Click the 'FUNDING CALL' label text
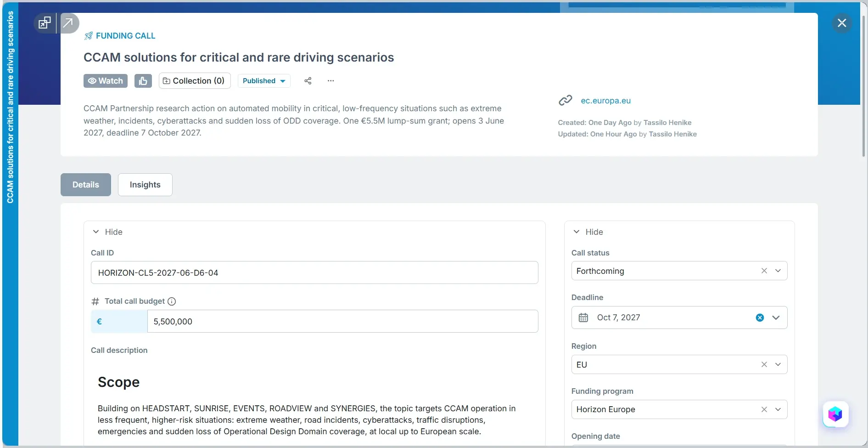The height and width of the screenshot is (448, 868). tap(126, 36)
